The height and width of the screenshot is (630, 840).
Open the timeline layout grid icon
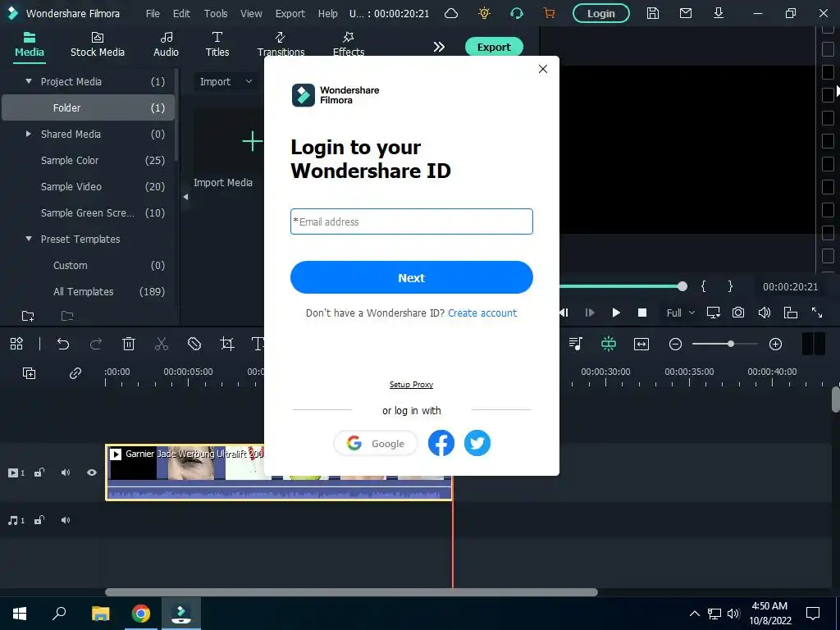point(16,344)
